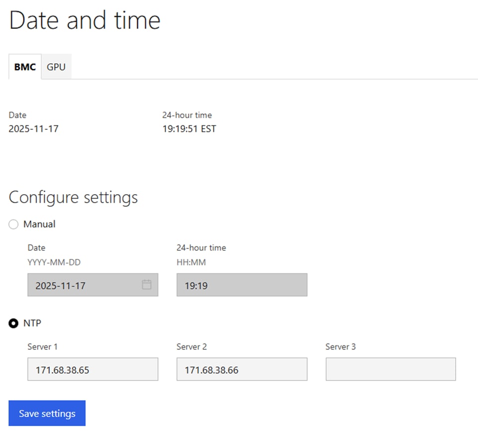The image size is (478, 448).
Task: Edit the Server 1 address field
Action: click(93, 369)
